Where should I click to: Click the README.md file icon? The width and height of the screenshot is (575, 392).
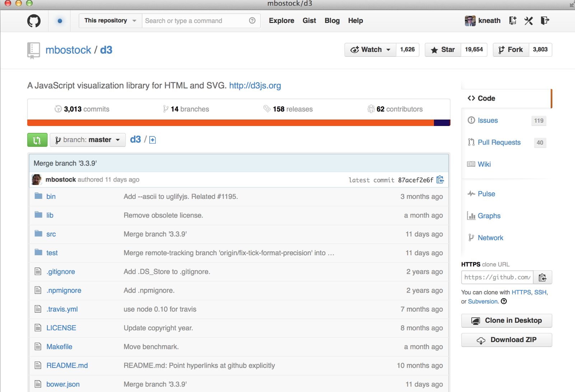[38, 365]
